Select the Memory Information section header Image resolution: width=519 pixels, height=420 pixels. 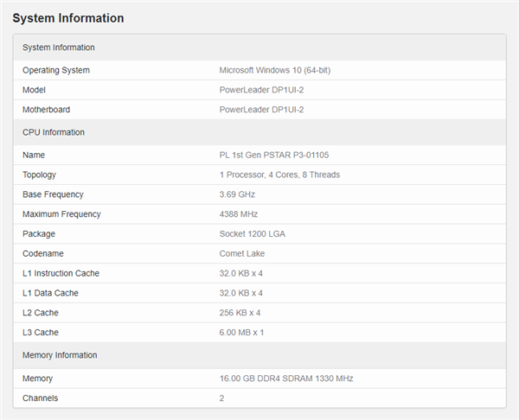(60, 355)
